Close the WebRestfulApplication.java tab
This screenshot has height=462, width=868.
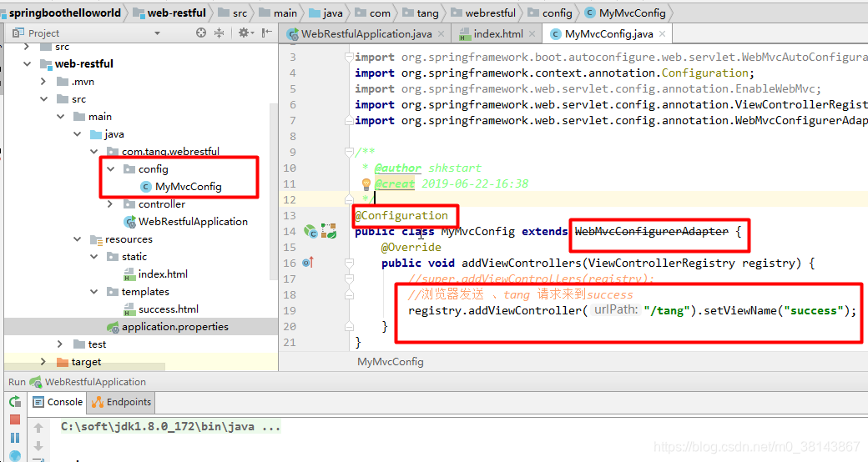(441, 33)
